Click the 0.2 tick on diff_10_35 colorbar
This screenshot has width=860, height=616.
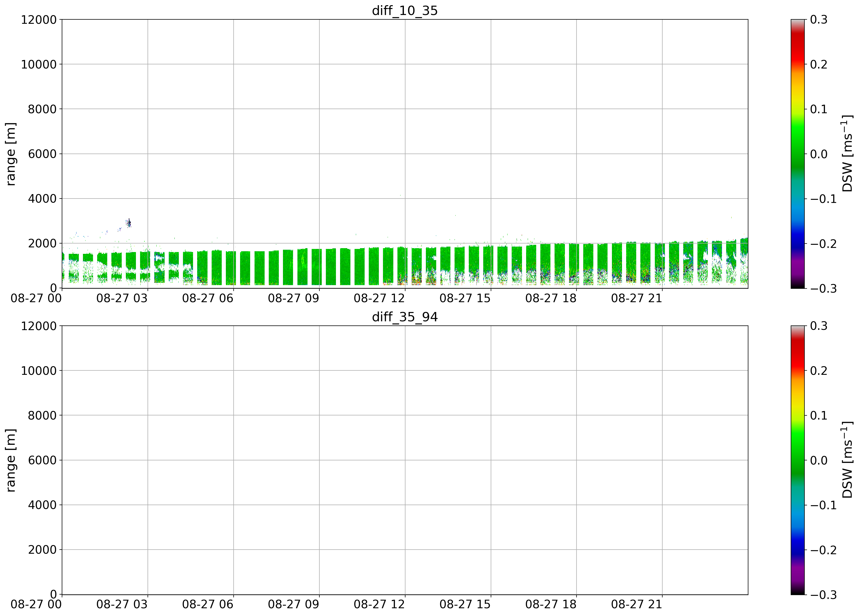(x=819, y=64)
